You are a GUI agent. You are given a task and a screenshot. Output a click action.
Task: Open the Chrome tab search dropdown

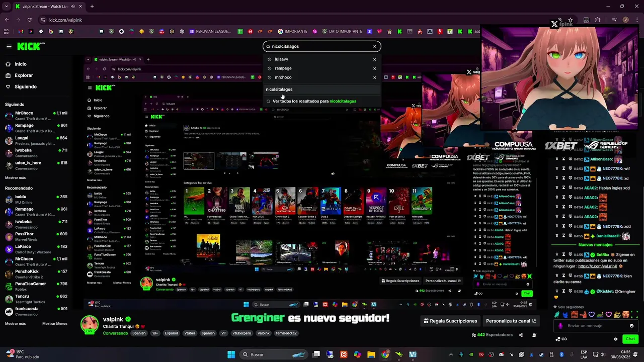(6, 7)
